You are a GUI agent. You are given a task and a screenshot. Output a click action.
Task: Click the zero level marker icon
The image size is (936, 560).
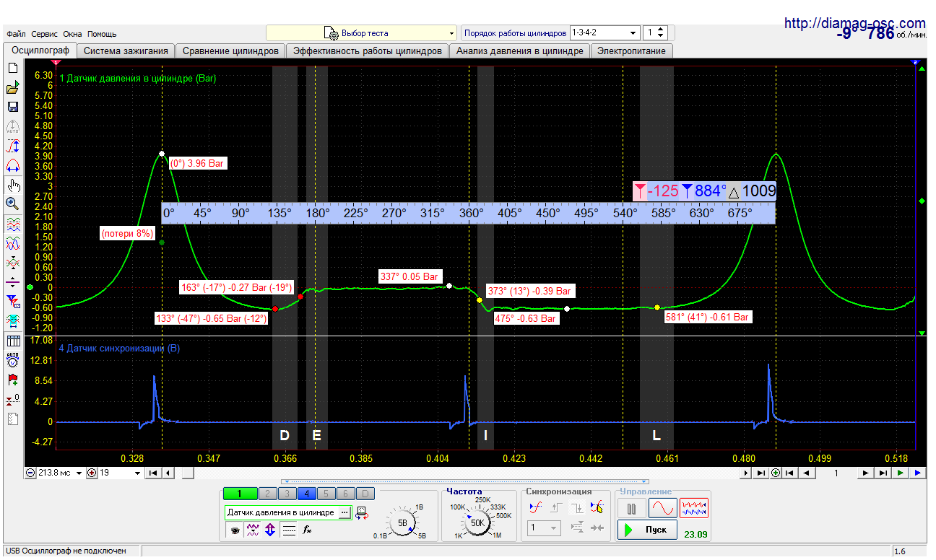[x=12, y=398]
